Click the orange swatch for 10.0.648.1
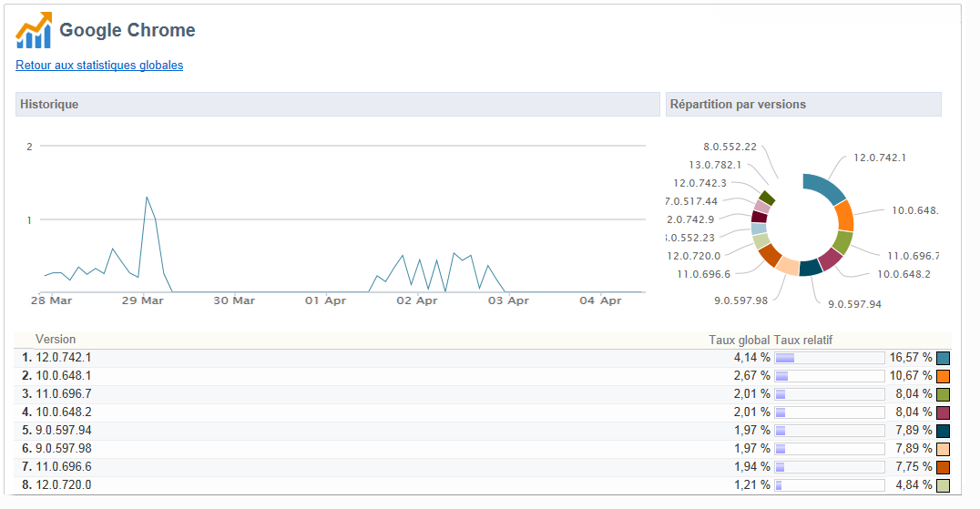980x509 pixels. pos(944,376)
